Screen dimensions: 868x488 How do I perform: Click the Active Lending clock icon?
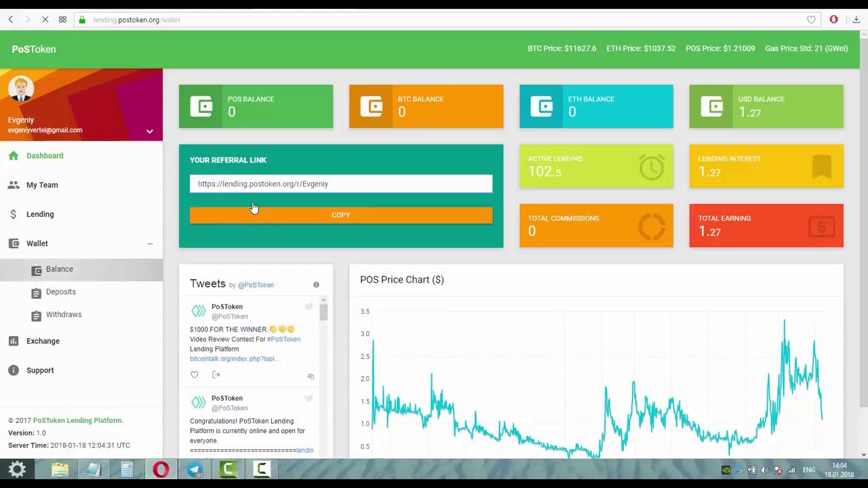click(652, 167)
